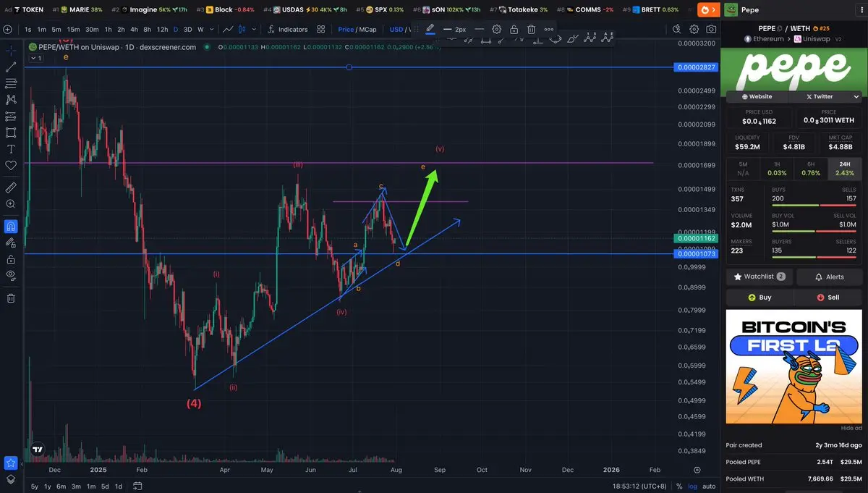This screenshot has width=868, height=493.
Task: Delete selected drawing via floating toolbar trash
Action: [531, 30]
